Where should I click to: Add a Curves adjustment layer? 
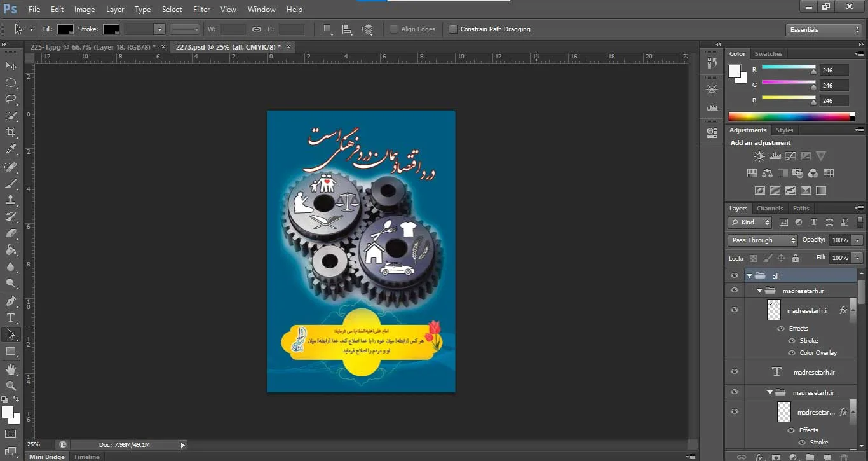coord(790,156)
